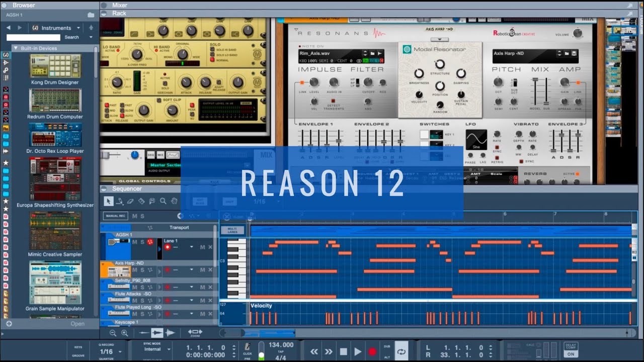Image resolution: width=644 pixels, height=362 pixels.
Task: Select Europa Shapeshifting Synthesizer device
Action: click(55, 182)
